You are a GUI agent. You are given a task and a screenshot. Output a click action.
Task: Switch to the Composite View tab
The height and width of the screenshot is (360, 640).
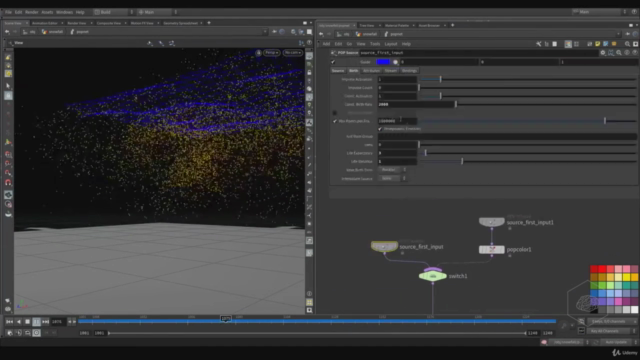pos(109,23)
